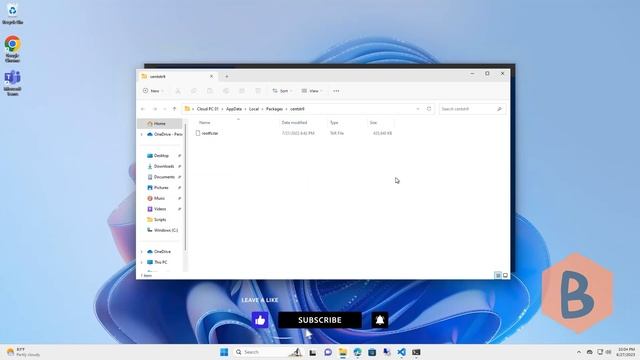Click the Rename icon in toolbar
This screenshot has width=640, height=360.
pos(226,91)
